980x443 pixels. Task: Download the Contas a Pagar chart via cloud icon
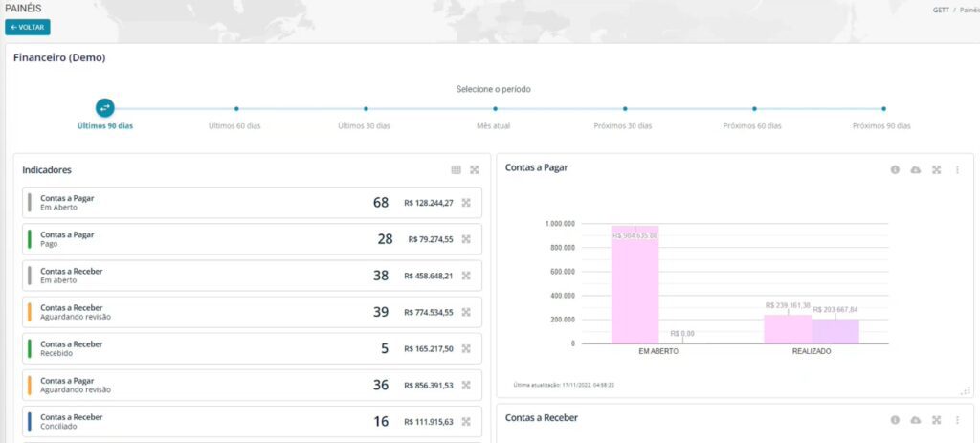tap(916, 169)
